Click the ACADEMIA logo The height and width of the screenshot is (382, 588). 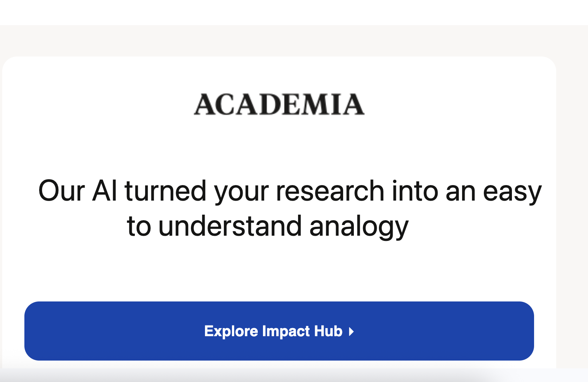tap(279, 105)
